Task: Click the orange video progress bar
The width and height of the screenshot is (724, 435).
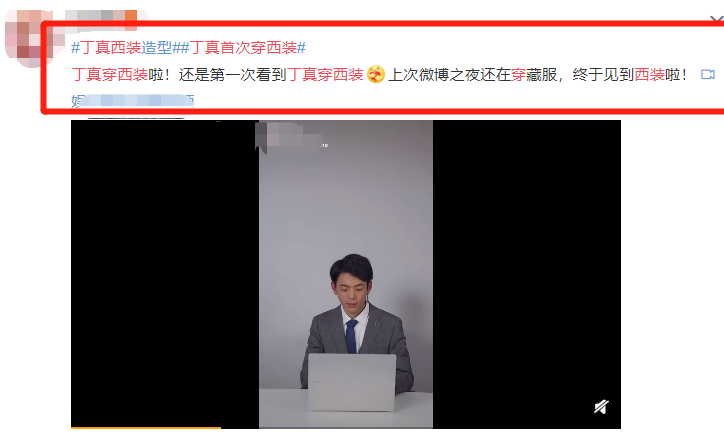Action: 146,428
